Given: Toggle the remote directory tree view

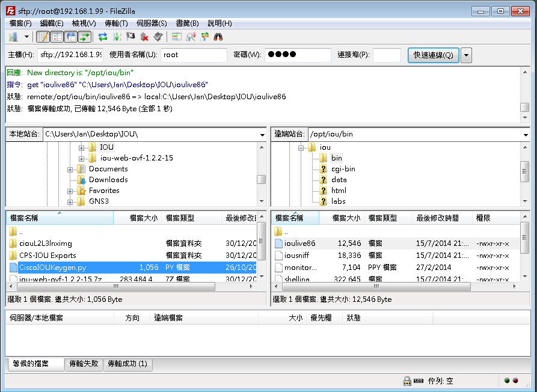Looking at the screenshot, I should (x=71, y=37).
